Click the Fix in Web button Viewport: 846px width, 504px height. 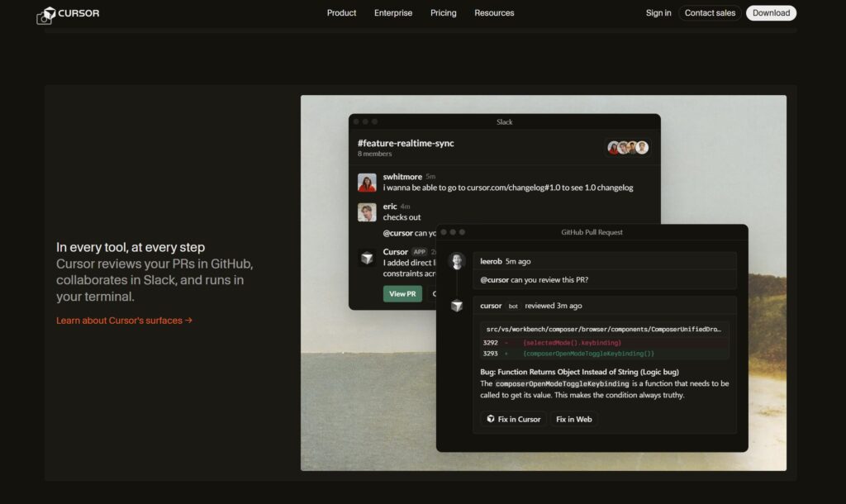[573, 419]
